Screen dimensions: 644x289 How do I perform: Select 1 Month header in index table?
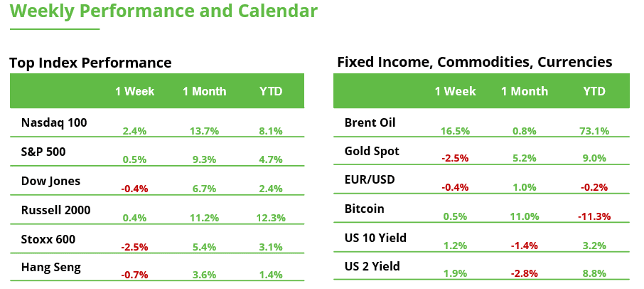click(204, 91)
